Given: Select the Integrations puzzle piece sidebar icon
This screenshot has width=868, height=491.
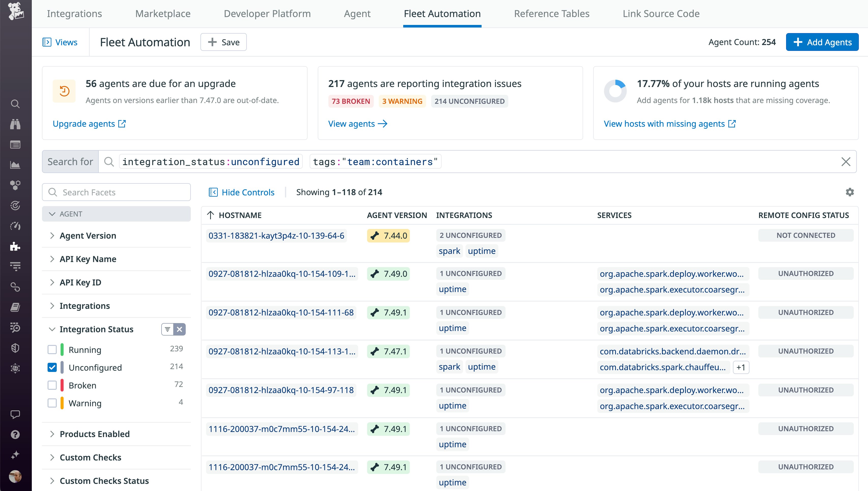Looking at the screenshot, I should pyautogui.click(x=16, y=247).
